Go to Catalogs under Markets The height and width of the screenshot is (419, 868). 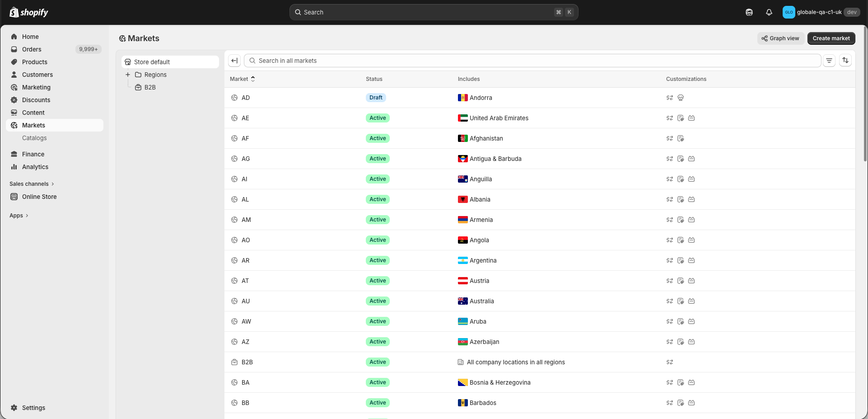(x=34, y=138)
